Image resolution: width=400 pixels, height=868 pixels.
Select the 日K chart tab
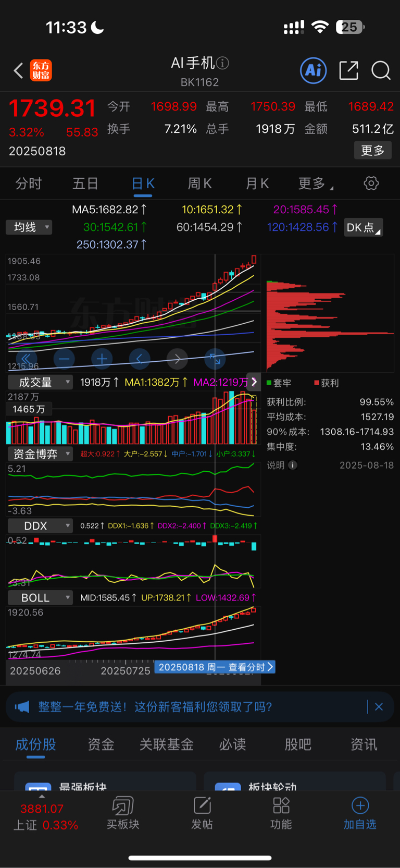tap(143, 183)
